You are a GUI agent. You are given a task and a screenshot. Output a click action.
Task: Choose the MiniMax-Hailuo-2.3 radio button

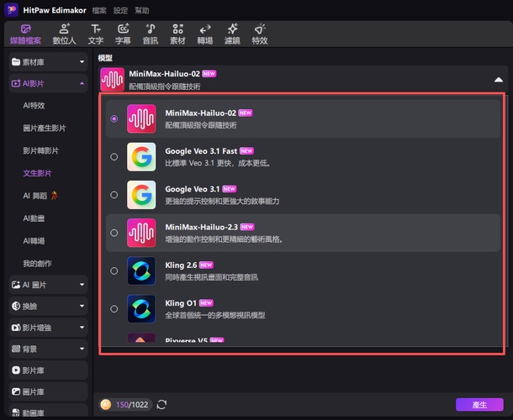pos(114,233)
